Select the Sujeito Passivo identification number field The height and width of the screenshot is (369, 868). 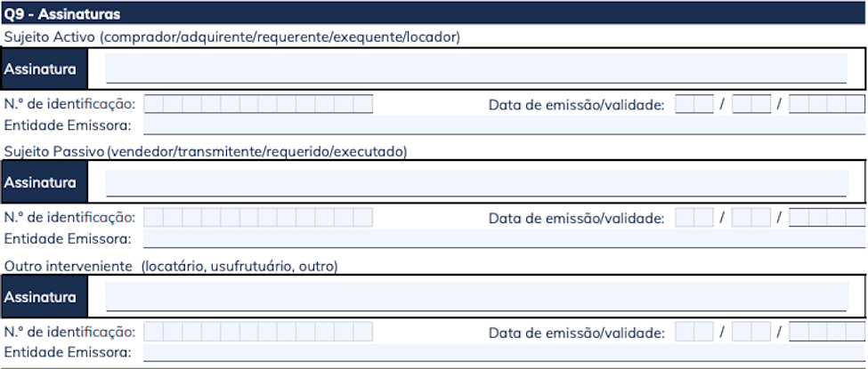[258, 218]
